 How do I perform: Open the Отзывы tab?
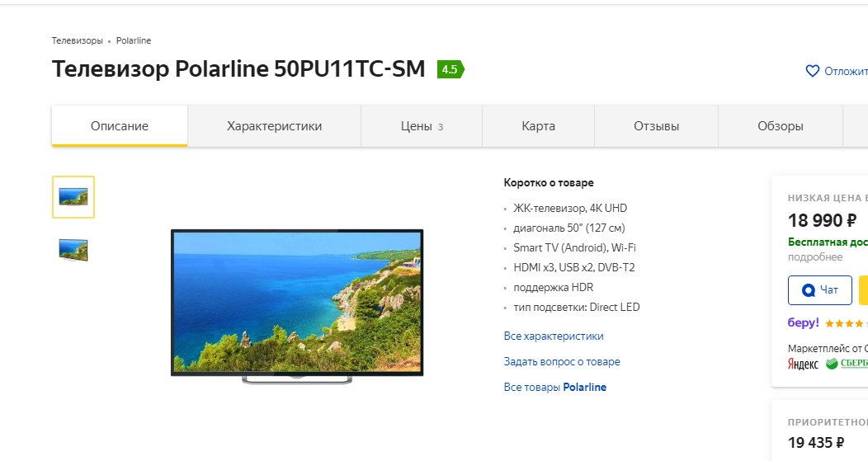click(x=656, y=125)
